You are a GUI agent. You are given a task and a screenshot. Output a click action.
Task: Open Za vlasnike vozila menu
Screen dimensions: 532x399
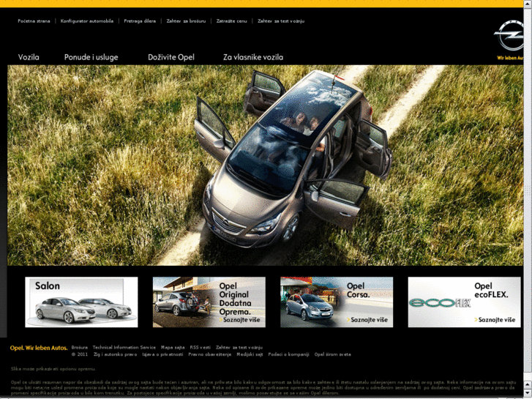253,57
